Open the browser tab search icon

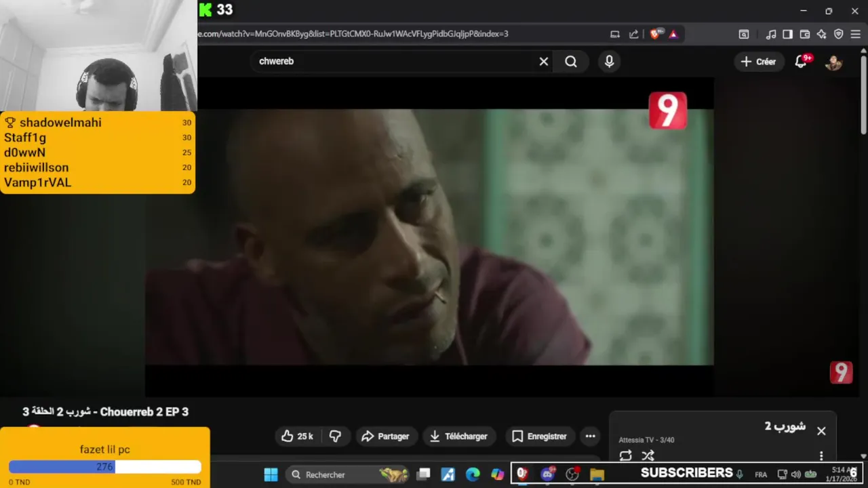point(744,34)
